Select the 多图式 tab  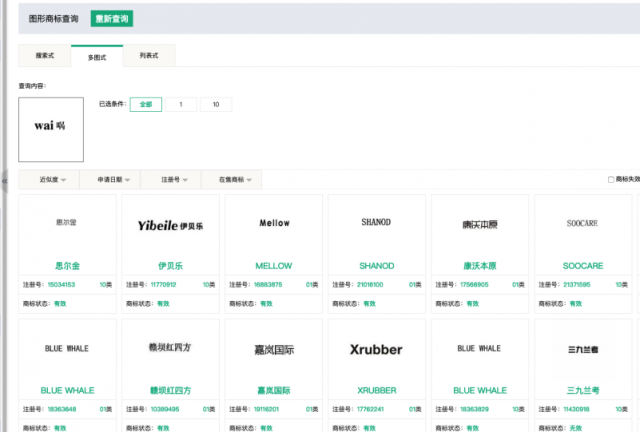(x=97, y=57)
